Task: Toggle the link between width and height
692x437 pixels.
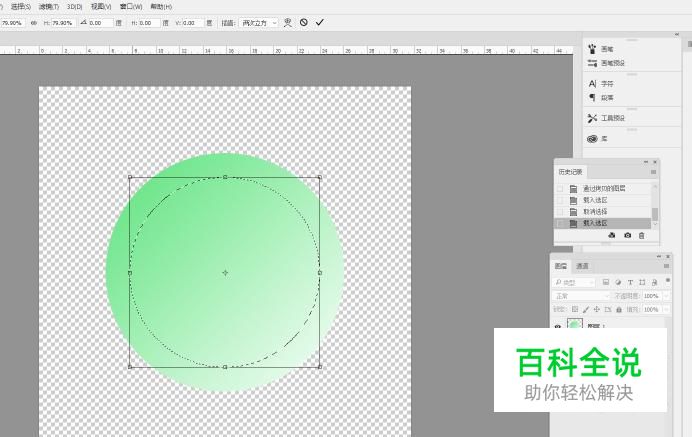Action: pyautogui.click(x=34, y=23)
